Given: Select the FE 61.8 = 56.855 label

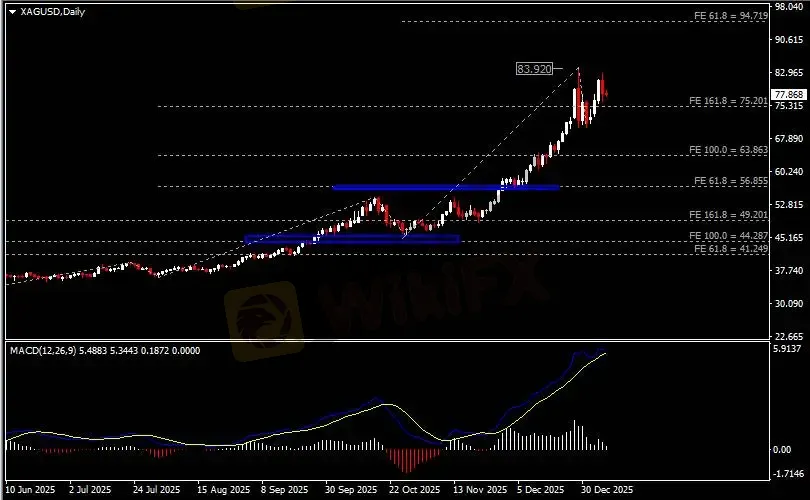Looking at the screenshot, I should click(730, 181).
